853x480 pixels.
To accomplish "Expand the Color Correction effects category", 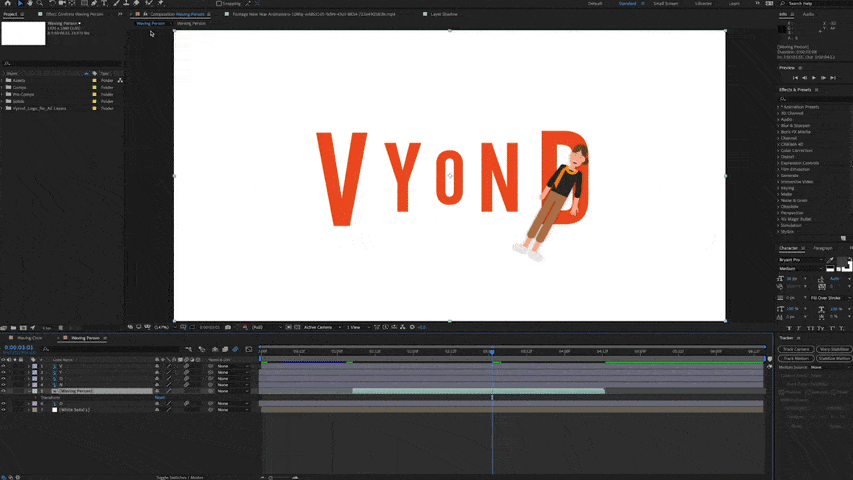I will [x=778, y=150].
